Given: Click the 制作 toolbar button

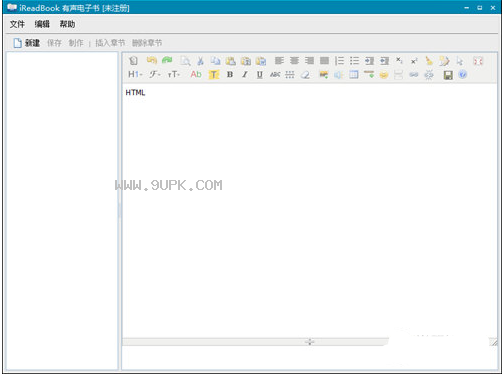Looking at the screenshot, I should 76,43.
